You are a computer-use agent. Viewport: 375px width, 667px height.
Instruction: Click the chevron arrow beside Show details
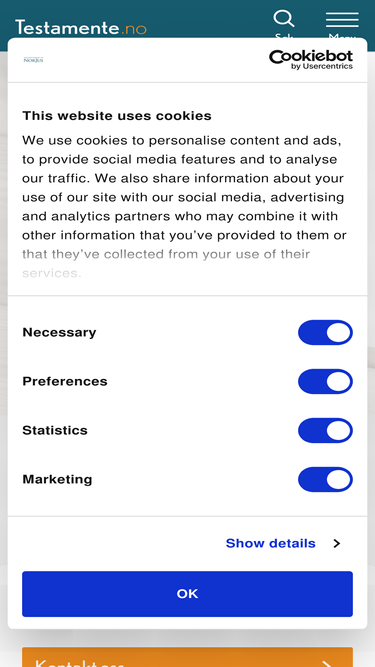(x=337, y=543)
